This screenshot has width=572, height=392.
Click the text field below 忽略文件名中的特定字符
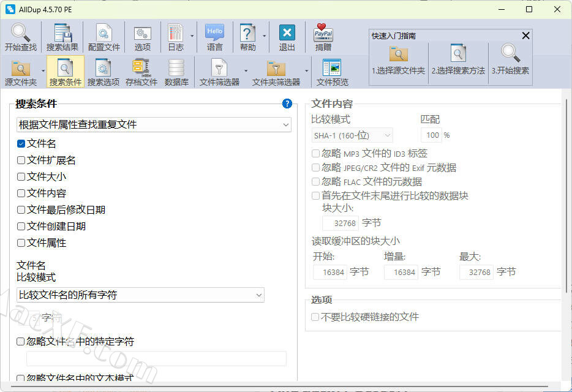(x=156, y=358)
